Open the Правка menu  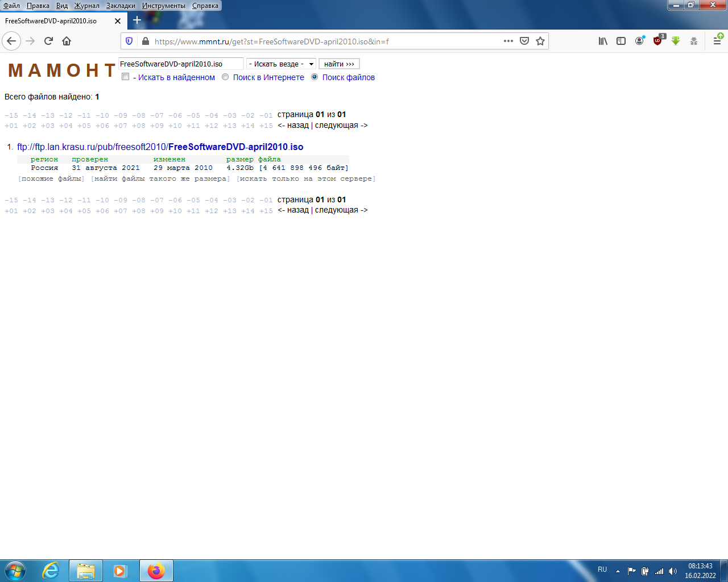[x=38, y=6]
